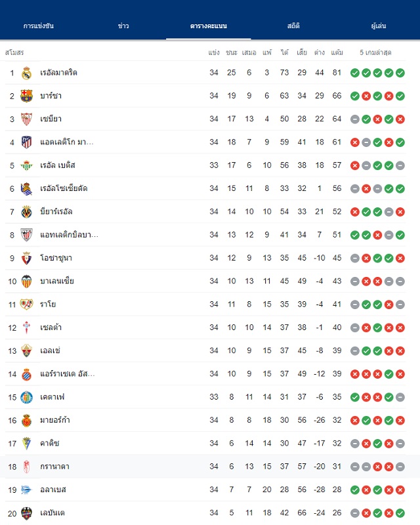The width and height of the screenshot is (420, 525).
Task: Click the Levante crest in 20th place
Action: pos(26,513)
